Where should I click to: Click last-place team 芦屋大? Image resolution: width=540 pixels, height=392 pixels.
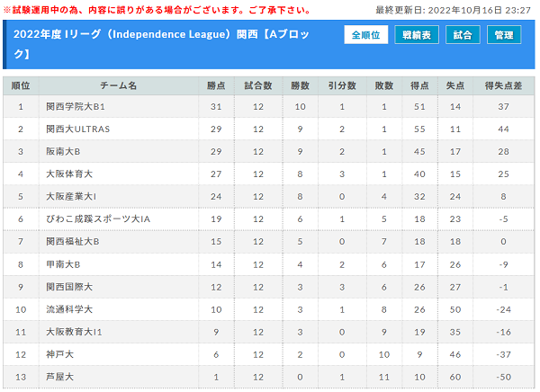tap(59, 377)
